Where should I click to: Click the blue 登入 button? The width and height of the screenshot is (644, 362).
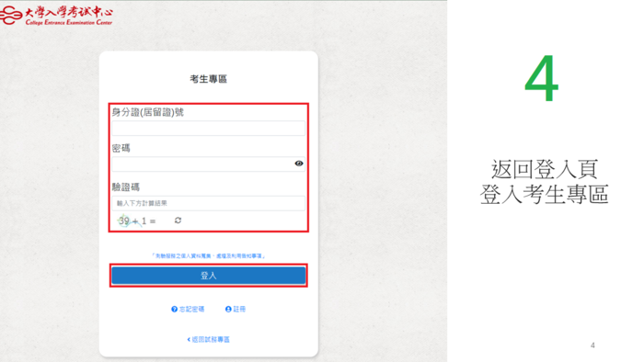tap(208, 276)
